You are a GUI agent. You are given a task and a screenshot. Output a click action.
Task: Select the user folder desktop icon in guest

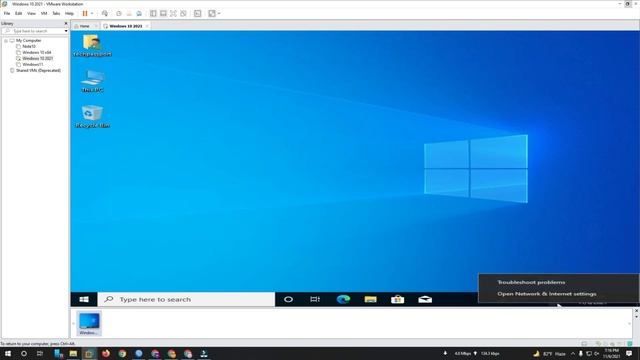point(92,45)
